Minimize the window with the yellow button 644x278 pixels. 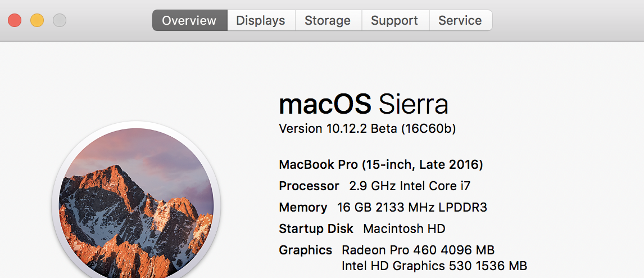pos(37,20)
